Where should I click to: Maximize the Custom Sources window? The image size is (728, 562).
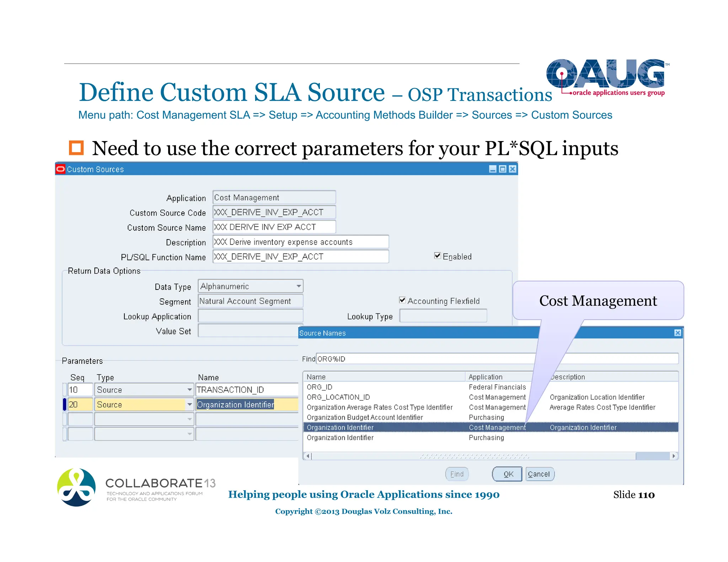(x=502, y=169)
